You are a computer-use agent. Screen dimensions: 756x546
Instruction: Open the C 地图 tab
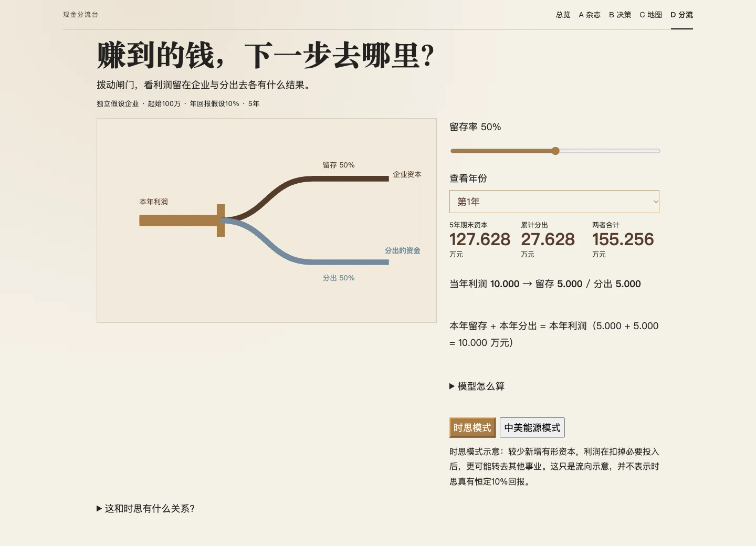[650, 15]
